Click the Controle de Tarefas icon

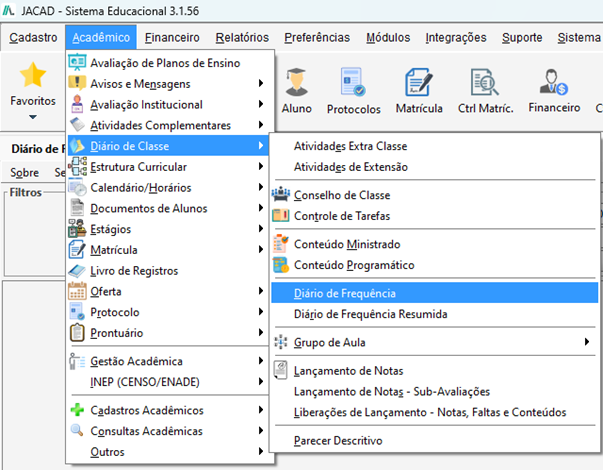pos(281,215)
